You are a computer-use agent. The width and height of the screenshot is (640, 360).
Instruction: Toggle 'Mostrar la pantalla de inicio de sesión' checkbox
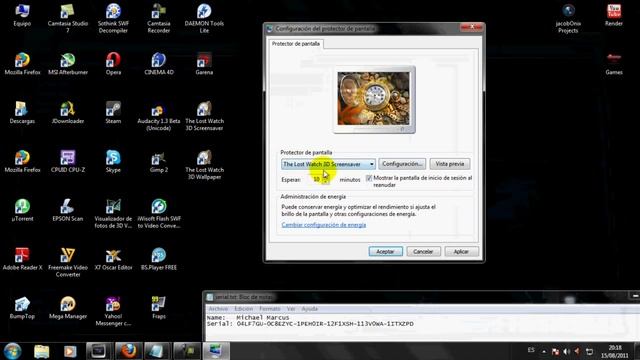click(x=369, y=178)
